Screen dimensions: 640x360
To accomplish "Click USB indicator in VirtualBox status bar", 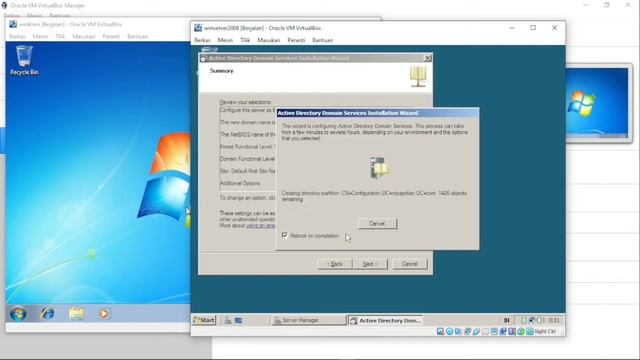I will click(x=476, y=331).
